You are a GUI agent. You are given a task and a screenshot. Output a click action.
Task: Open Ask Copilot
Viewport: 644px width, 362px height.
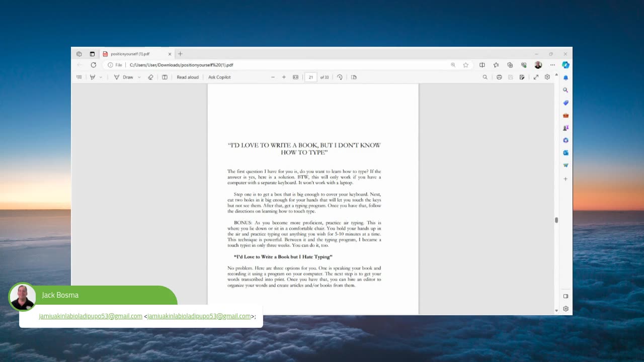coord(219,77)
